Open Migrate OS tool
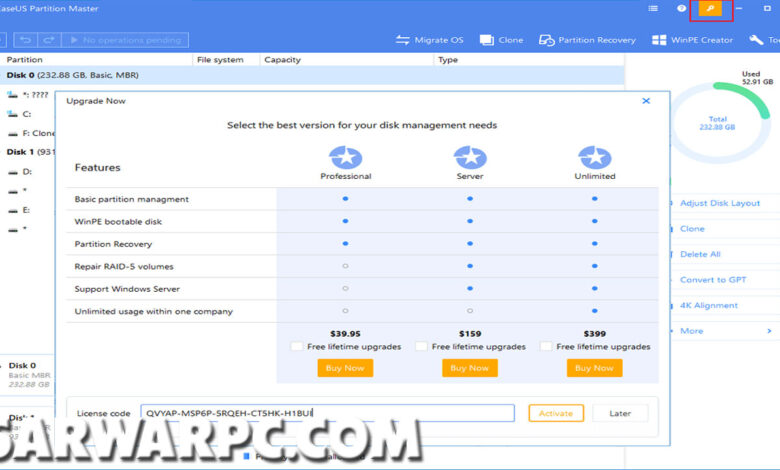780x470 pixels. [429, 40]
